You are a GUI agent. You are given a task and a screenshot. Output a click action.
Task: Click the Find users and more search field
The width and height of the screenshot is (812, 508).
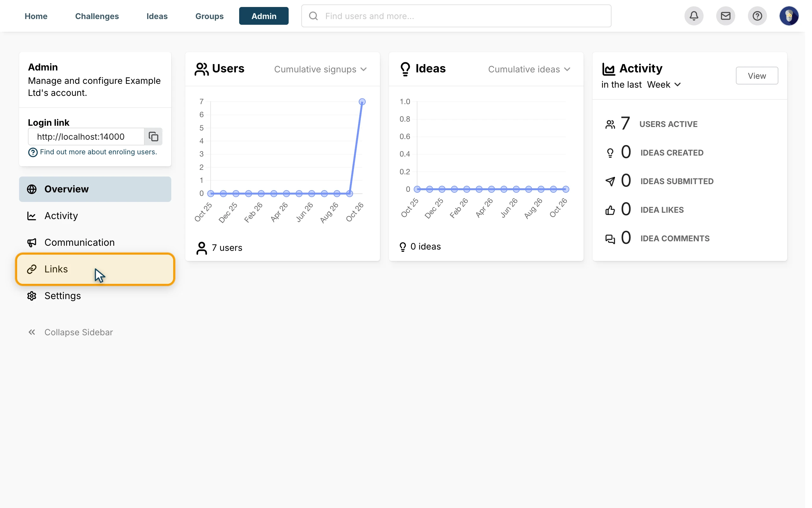(456, 16)
